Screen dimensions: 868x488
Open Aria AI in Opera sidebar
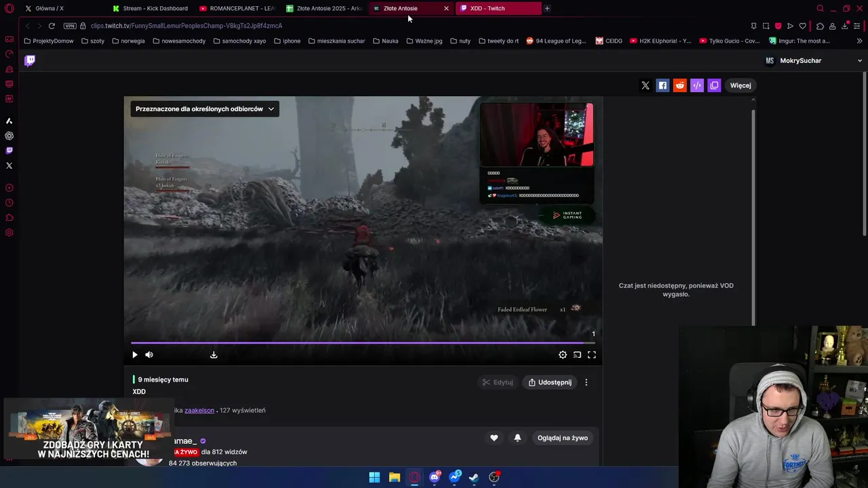coord(9,121)
